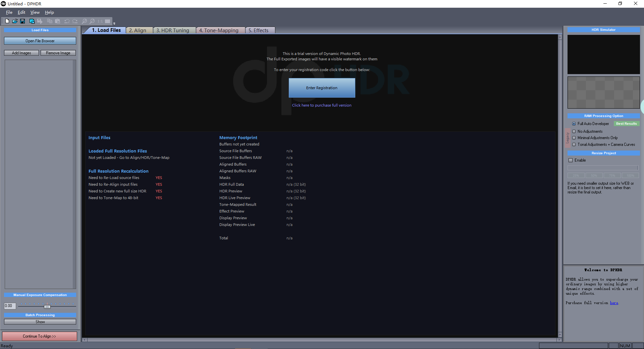Click the 'Tone-Mapped Result' row label

pos(238,205)
